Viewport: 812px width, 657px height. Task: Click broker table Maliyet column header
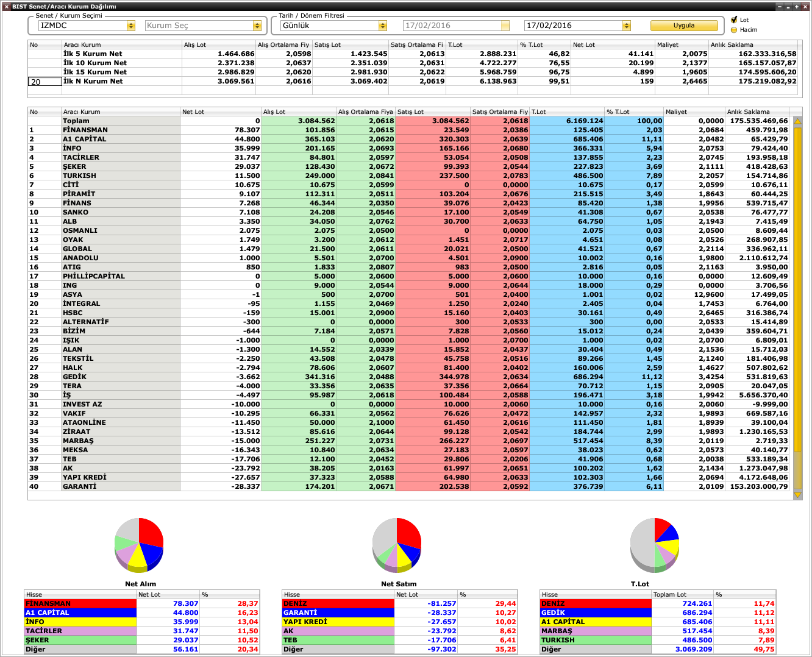click(x=694, y=112)
